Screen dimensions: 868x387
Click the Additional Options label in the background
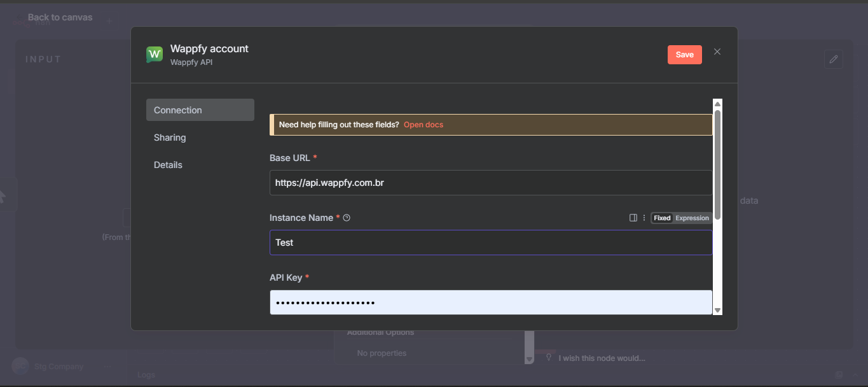(x=380, y=332)
